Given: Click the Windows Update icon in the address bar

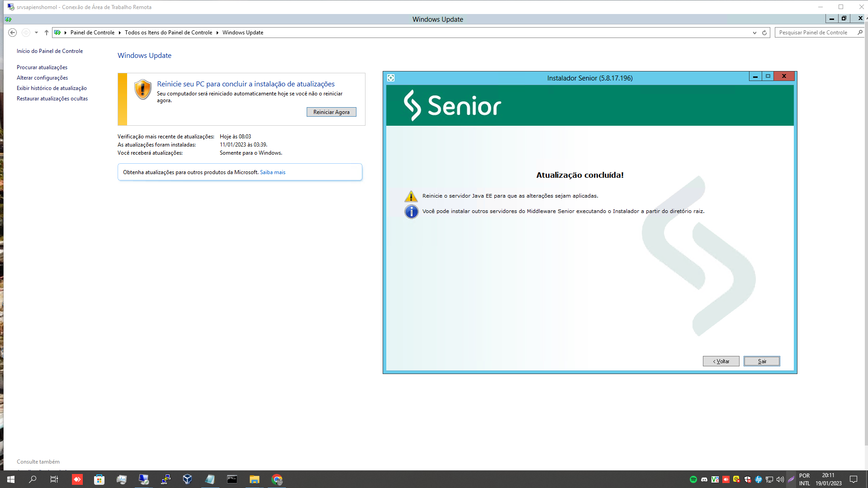Looking at the screenshot, I should point(57,33).
